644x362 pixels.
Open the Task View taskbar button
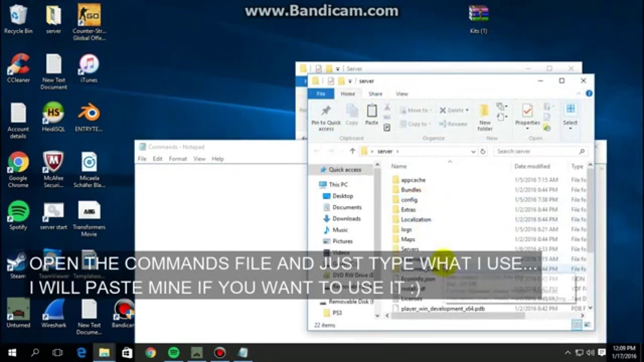point(57,353)
